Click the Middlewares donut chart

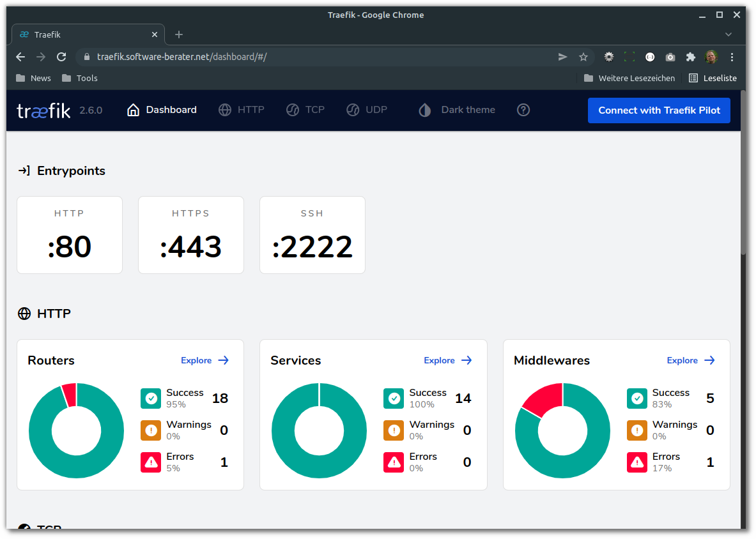(562, 430)
